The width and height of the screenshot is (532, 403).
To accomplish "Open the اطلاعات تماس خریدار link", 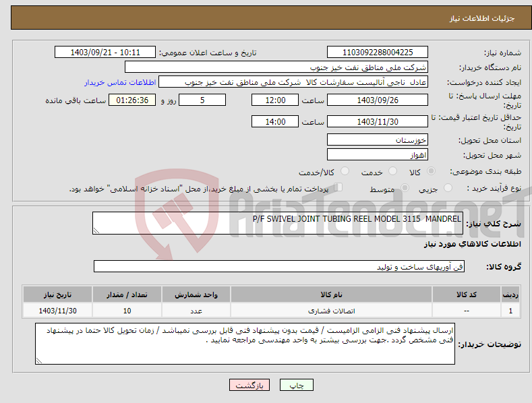I will (x=120, y=82).
